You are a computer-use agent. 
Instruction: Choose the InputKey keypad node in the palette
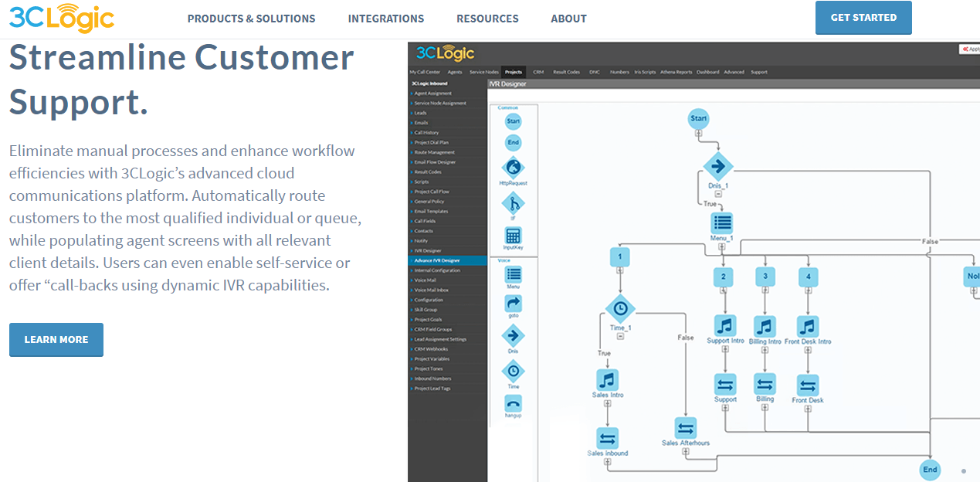(x=513, y=236)
